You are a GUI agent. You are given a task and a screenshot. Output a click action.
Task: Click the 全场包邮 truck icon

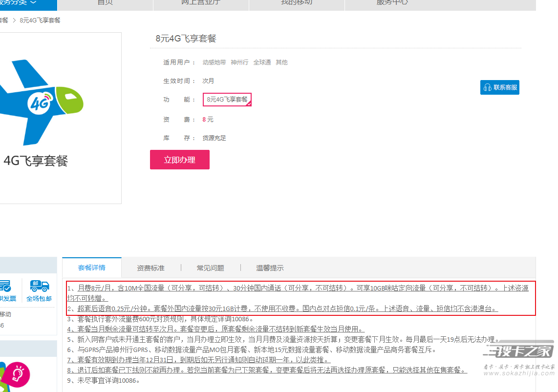[x=40, y=286]
